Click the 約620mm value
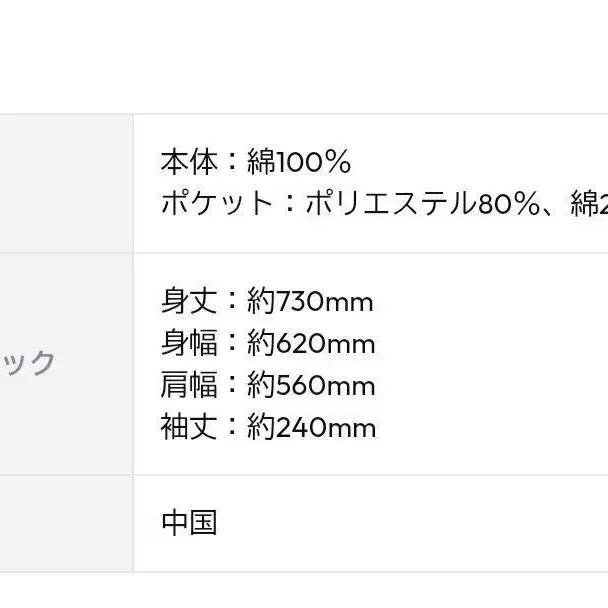 pos(311,343)
